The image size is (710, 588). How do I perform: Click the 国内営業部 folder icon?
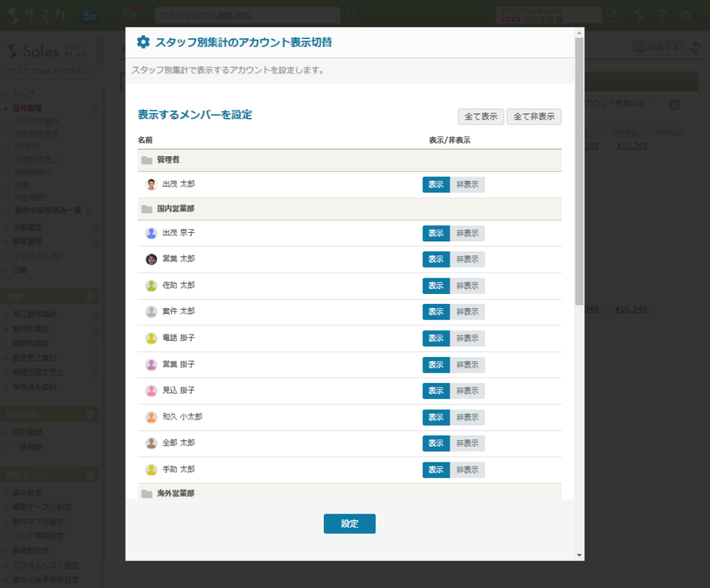tap(147, 209)
